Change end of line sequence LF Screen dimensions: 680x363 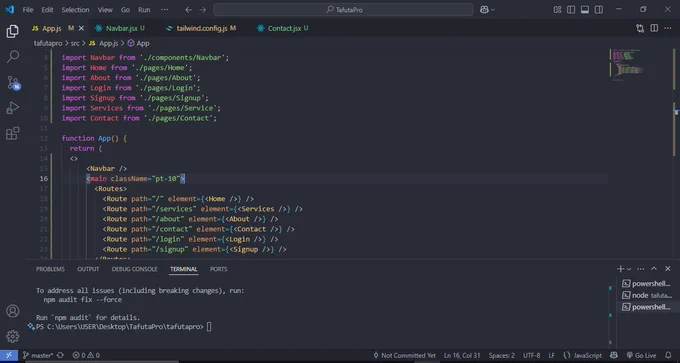point(552,355)
